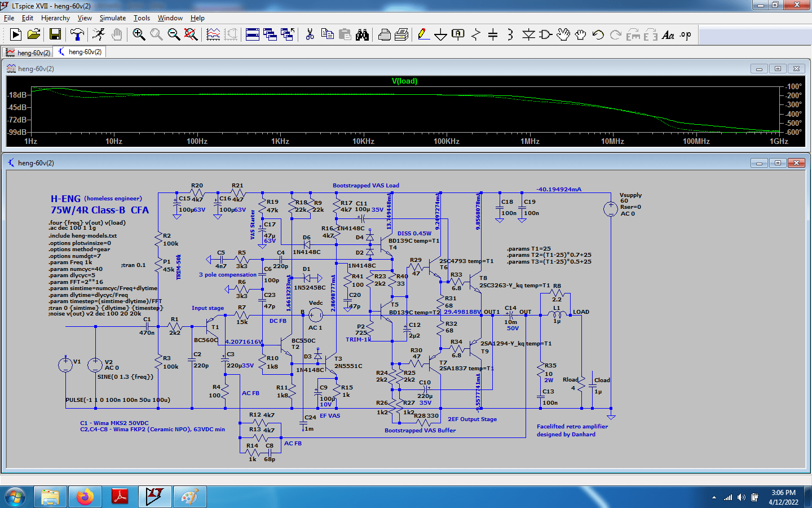Click the -18dB magnitude axis label
Screen dimensions: 812x508
(x=17, y=95)
